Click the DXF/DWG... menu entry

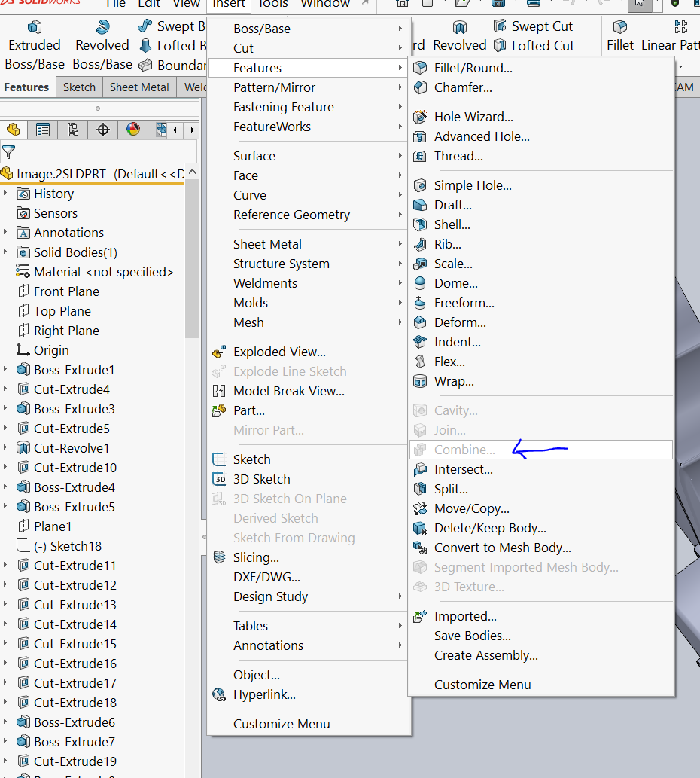(309, 577)
